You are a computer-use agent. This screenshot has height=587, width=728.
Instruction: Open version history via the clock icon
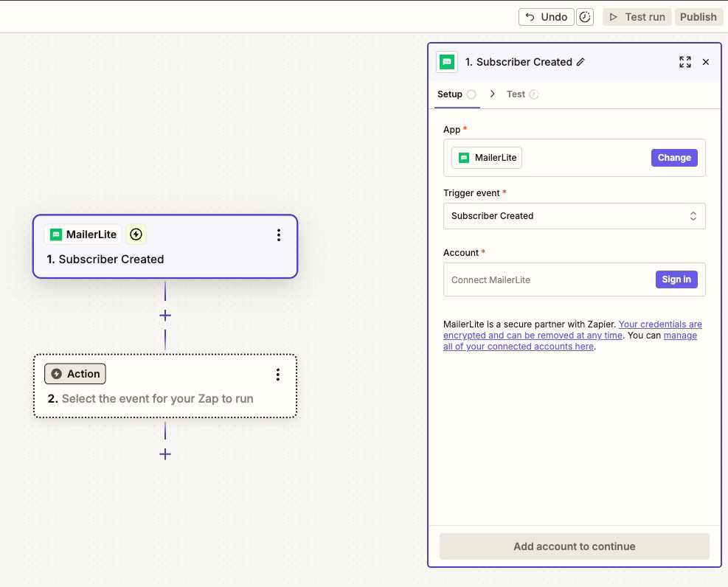(585, 16)
